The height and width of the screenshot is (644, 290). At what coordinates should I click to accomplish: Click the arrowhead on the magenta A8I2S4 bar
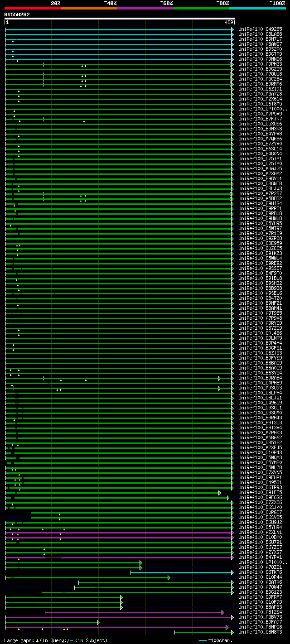pyautogui.click(x=222, y=612)
